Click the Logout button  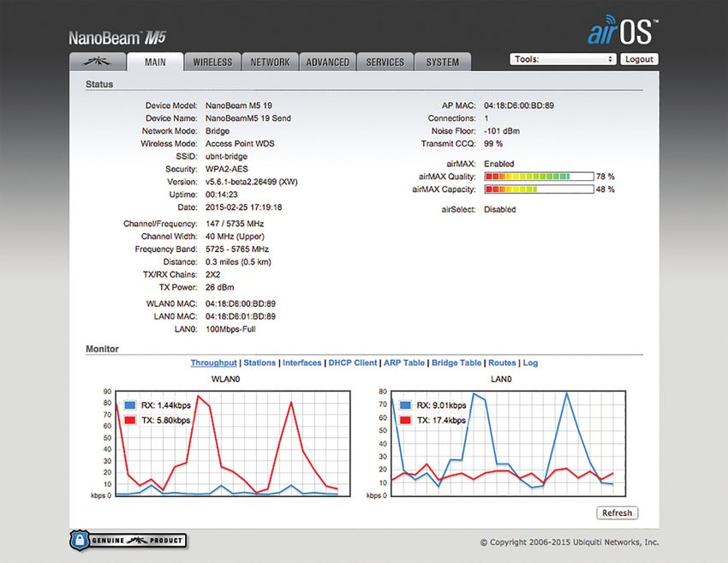coord(639,59)
